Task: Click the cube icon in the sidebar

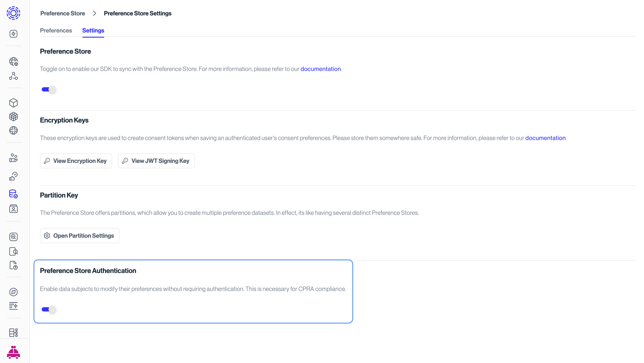Action: coord(13,103)
